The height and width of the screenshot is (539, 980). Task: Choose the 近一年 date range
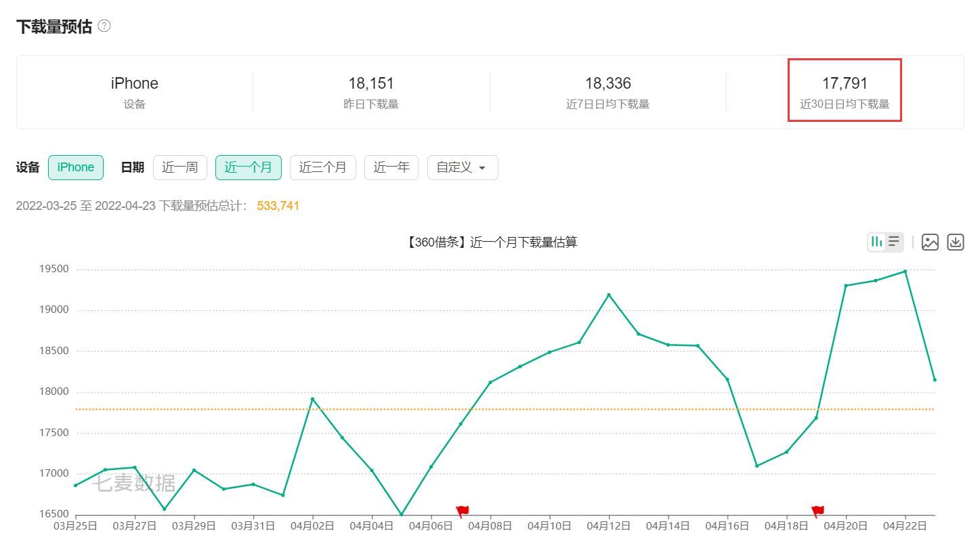[391, 167]
